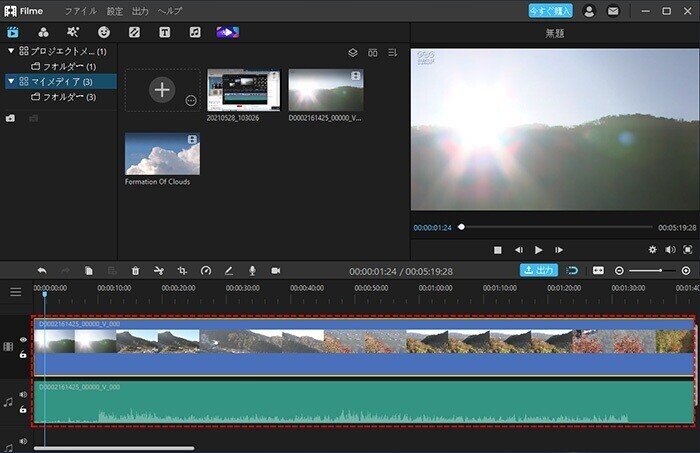This screenshot has width=700, height=453.
Task: Open the more options button beside import
Action: pos(191,100)
